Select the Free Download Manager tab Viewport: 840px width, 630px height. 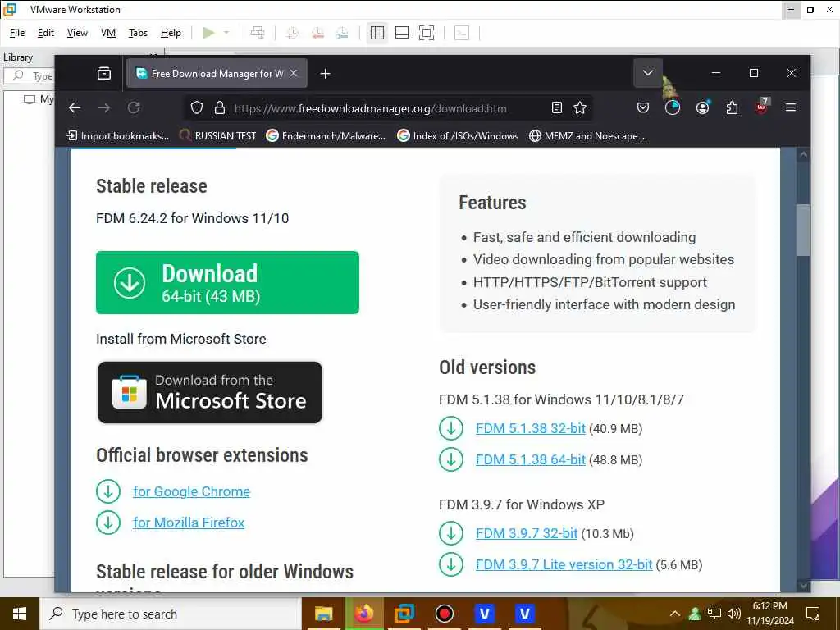[x=217, y=73]
